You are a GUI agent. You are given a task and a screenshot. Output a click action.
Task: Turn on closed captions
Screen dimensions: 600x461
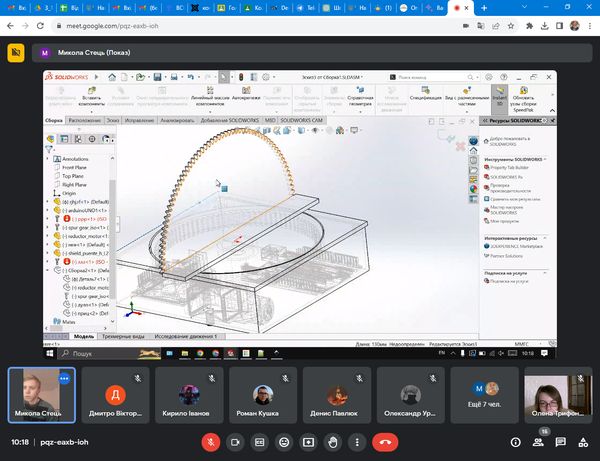coord(260,440)
